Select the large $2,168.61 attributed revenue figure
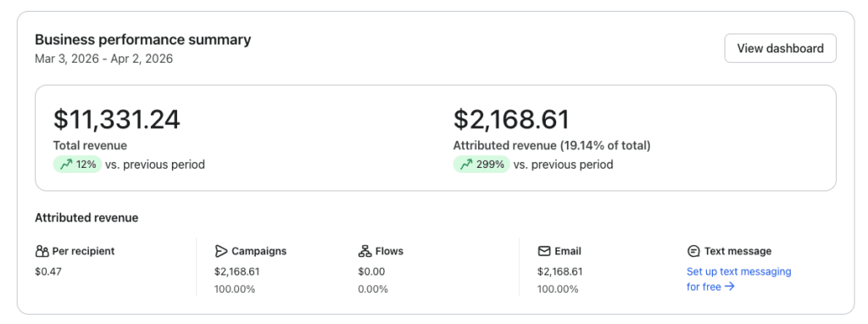This screenshot has width=868, height=324. pyautogui.click(x=511, y=120)
